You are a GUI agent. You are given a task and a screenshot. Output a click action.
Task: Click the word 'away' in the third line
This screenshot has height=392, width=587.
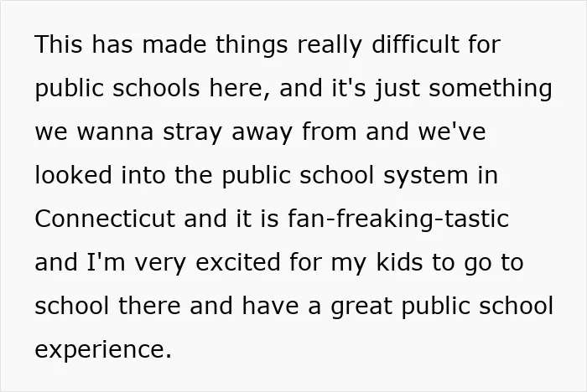[x=262, y=133]
